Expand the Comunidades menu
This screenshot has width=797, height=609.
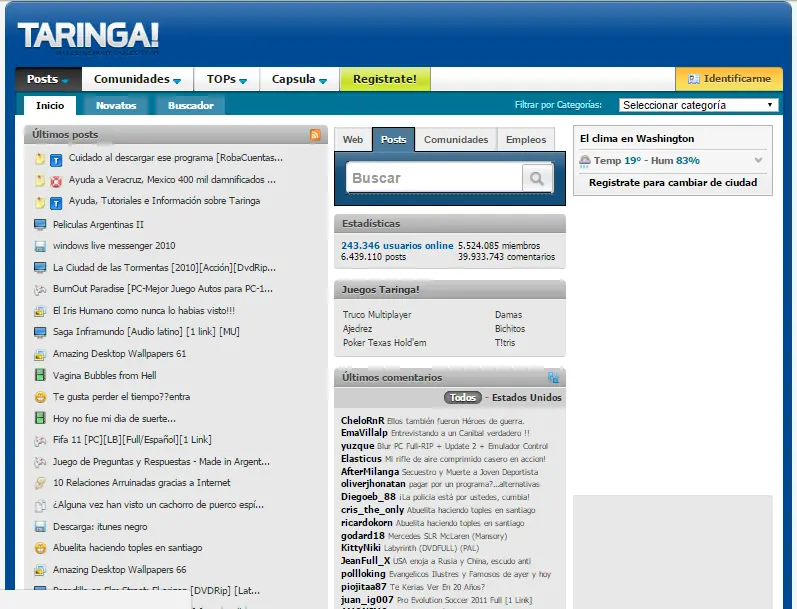[137, 79]
